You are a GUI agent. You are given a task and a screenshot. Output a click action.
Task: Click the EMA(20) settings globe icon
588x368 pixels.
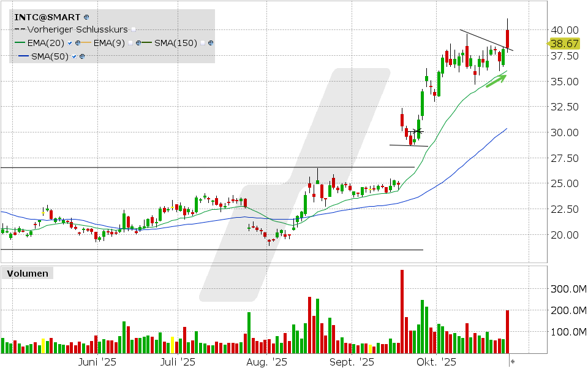(x=79, y=43)
